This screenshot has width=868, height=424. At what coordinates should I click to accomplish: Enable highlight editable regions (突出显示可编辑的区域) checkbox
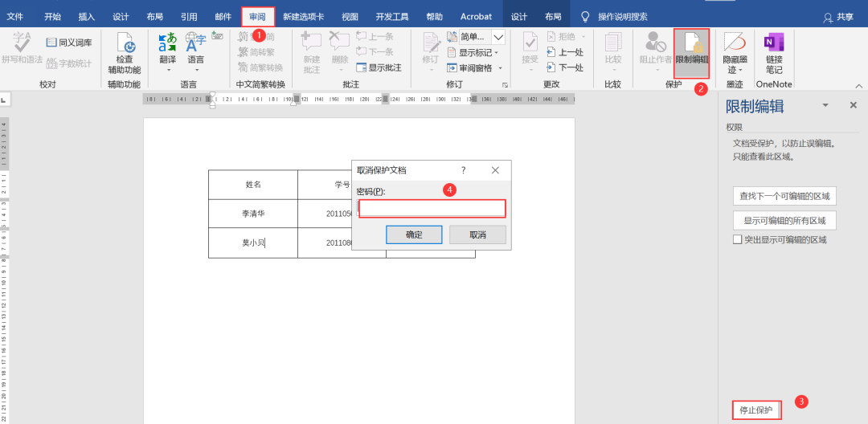point(737,239)
